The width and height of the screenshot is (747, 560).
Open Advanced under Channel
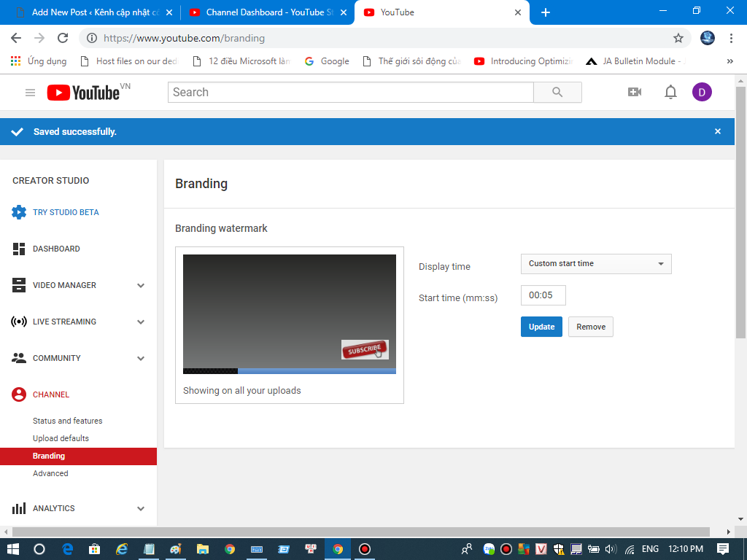tap(50, 473)
